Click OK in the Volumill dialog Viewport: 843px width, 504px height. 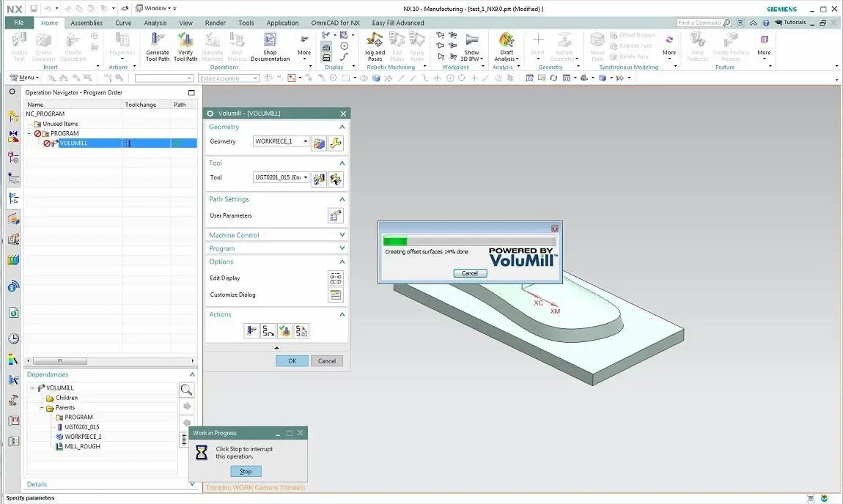pos(292,361)
